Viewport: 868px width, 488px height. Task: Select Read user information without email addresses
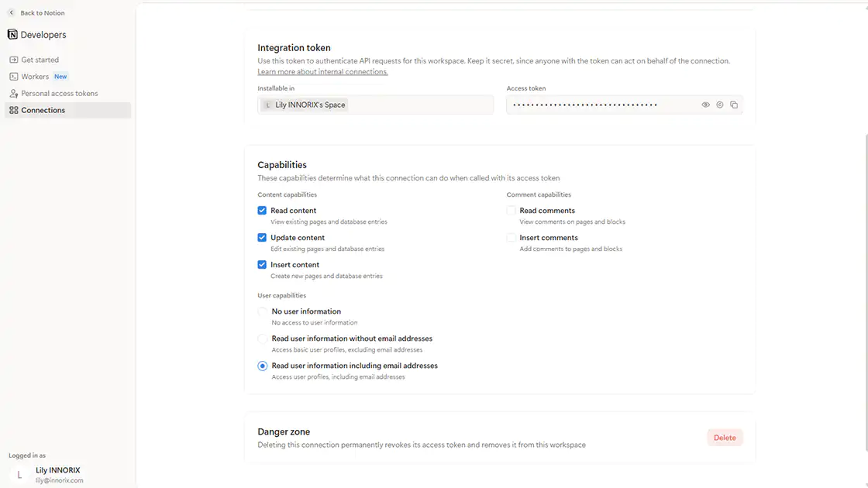pos(263,339)
